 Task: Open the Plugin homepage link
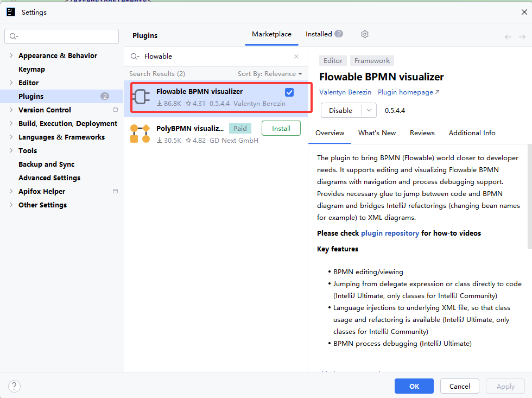tap(405, 92)
